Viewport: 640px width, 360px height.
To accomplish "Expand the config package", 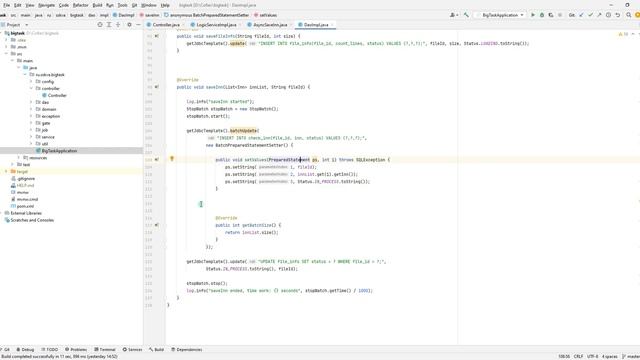I will point(31,82).
